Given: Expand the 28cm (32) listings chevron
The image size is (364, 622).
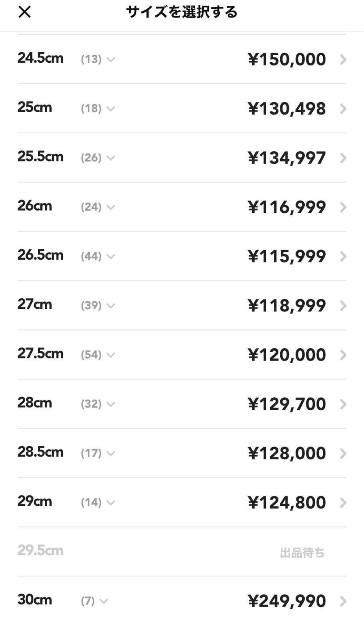Looking at the screenshot, I should pyautogui.click(x=111, y=404).
